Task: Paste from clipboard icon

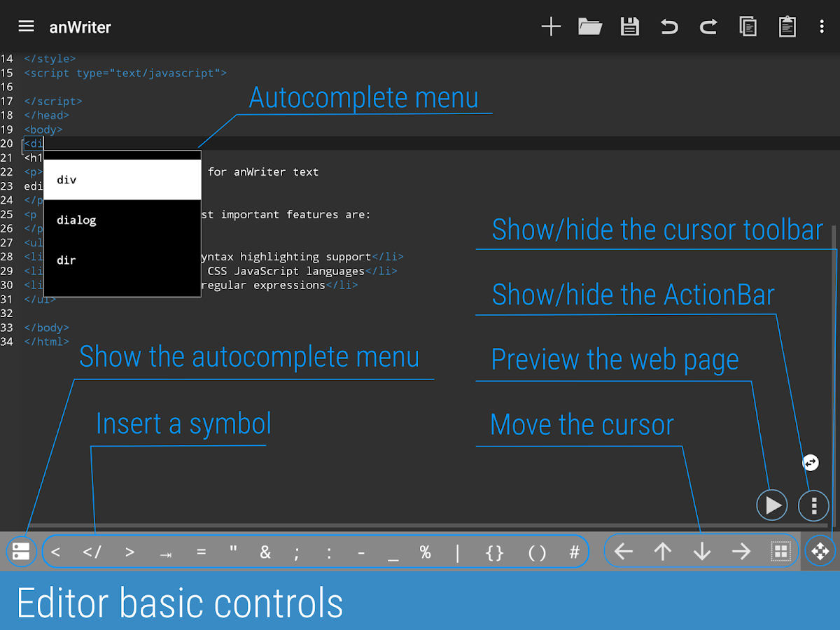Action: tap(787, 27)
